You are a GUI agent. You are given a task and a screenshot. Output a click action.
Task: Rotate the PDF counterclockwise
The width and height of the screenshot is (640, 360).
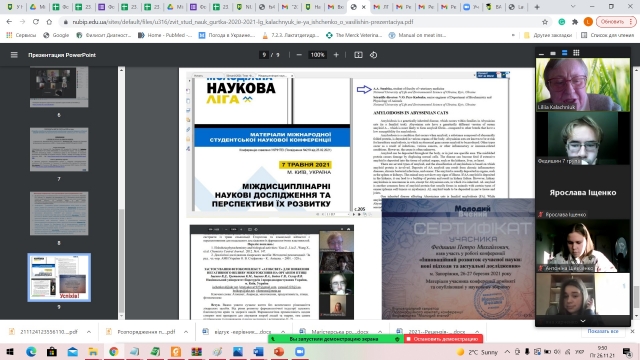373,55
